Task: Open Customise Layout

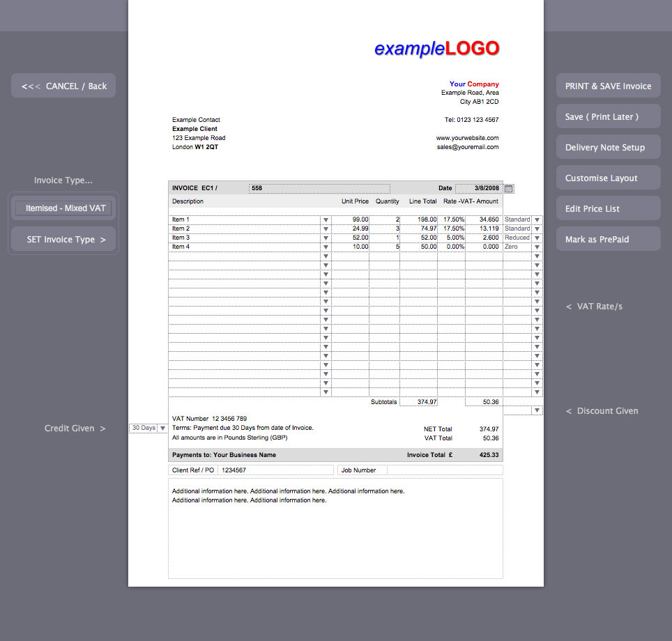Action: pos(608,178)
